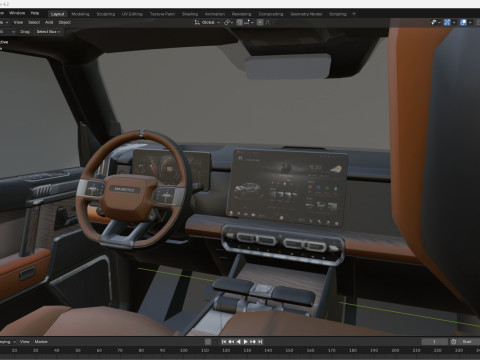Toggle the snapping magnet button
Viewport: 480px width, 360px height.
(240, 22)
